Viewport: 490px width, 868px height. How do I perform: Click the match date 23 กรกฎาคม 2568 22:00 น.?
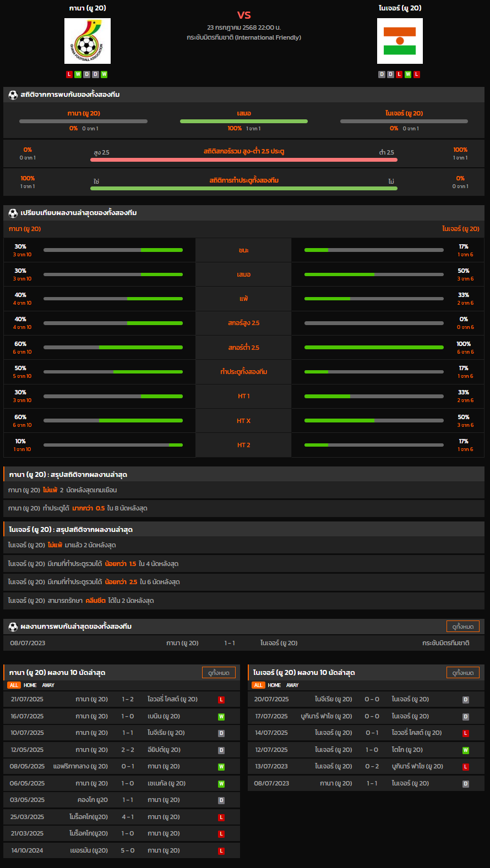(x=244, y=28)
